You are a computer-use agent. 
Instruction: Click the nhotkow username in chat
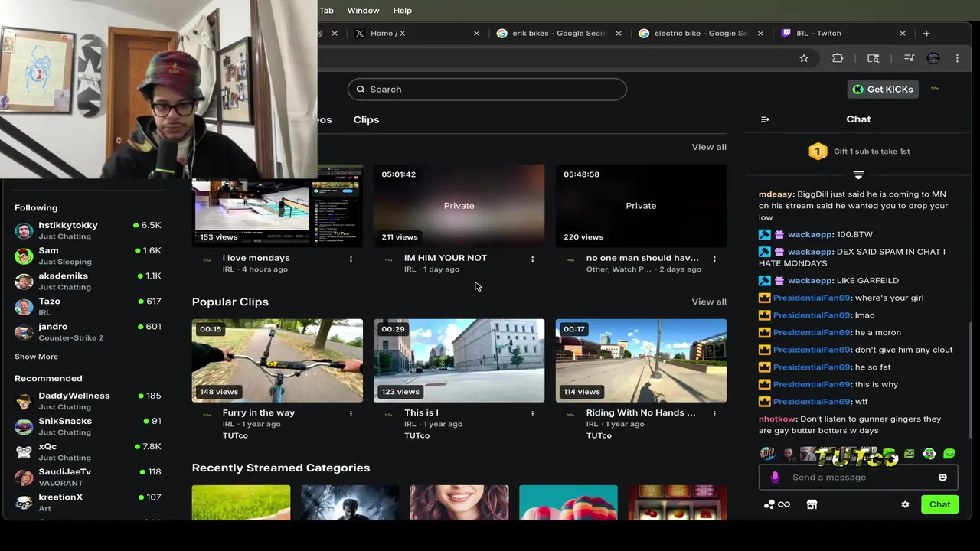(x=777, y=419)
